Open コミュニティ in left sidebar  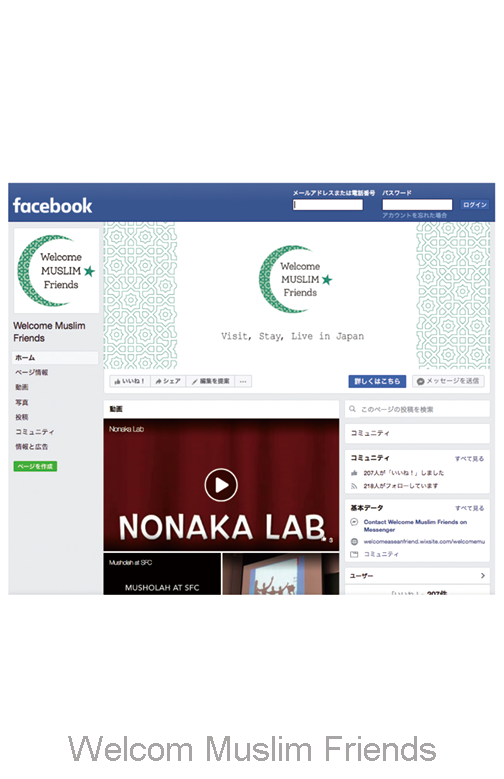[x=34, y=432]
